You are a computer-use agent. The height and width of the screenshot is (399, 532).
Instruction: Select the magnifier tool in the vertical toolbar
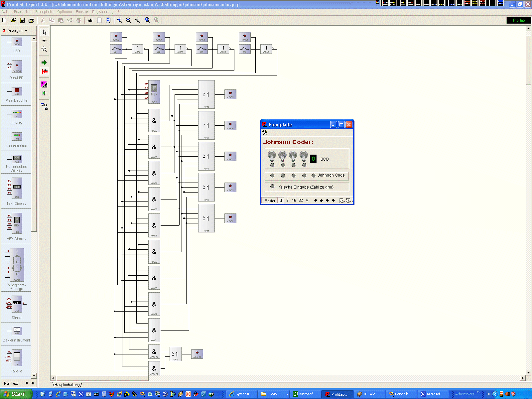[44, 49]
